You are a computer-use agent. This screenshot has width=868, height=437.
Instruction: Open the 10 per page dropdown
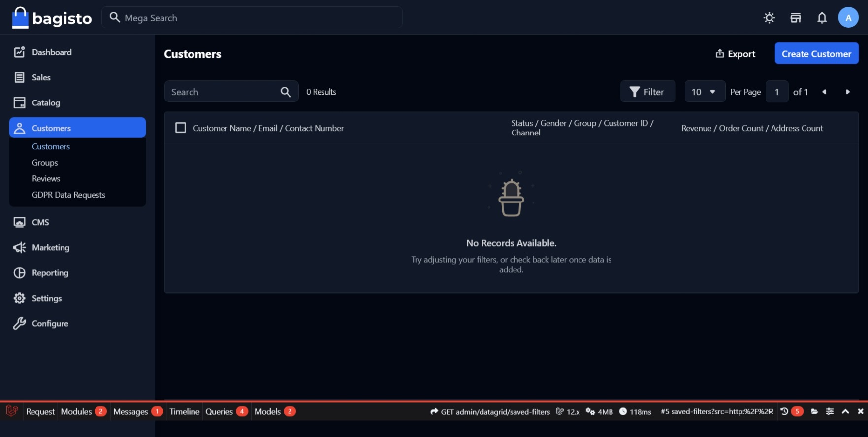705,92
